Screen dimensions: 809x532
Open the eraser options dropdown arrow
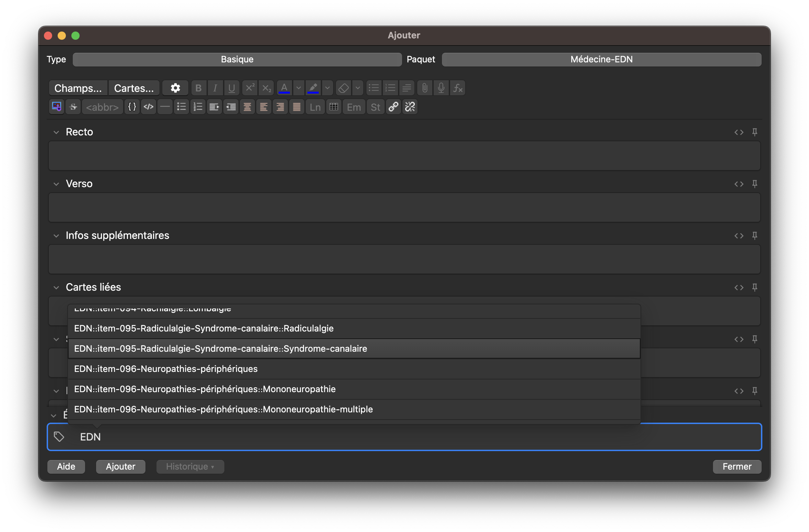357,88
